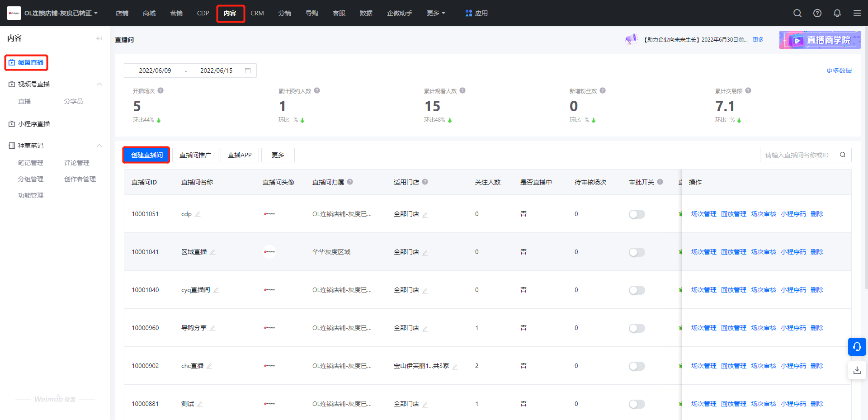868x420 pixels.
Task: Open 笔记管理 in the sidebar
Action: pyautogui.click(x=31, y=163)
